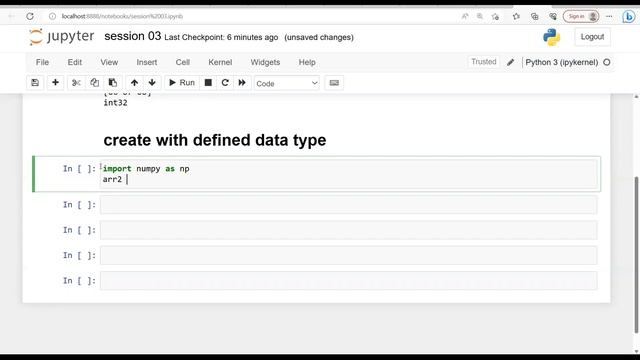Viewport: 640px width, 360px height.
Task: Click Python 3 (ipykernel) kernel name
Action: (x=562, y=62)
